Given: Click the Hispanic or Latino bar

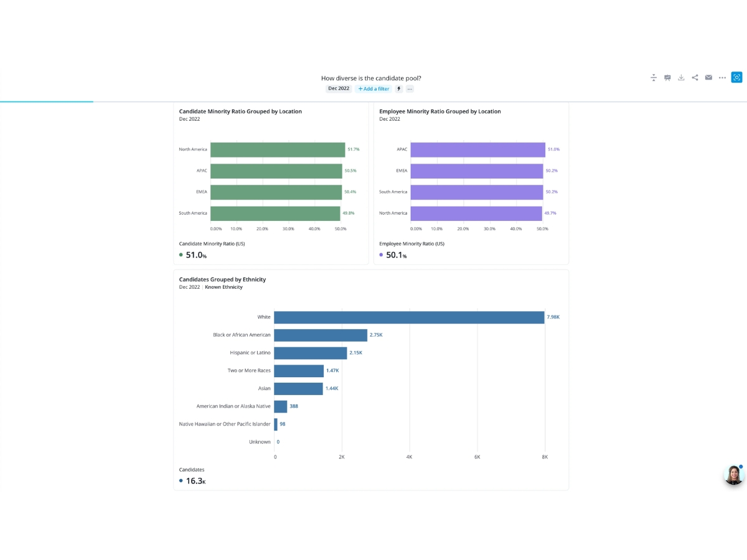Looking at the screenshot, I should pos(311,353).
